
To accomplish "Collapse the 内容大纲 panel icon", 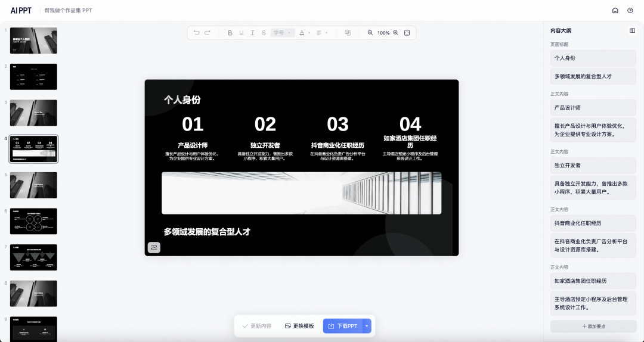I will [632, 30].
